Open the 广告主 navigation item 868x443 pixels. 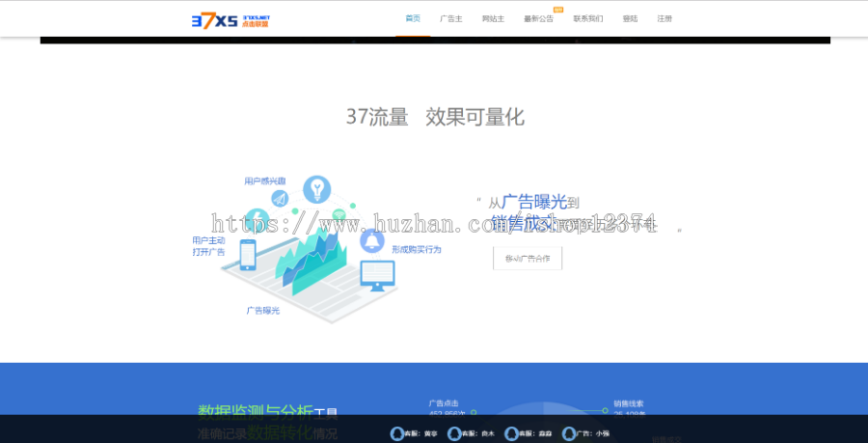451,18
